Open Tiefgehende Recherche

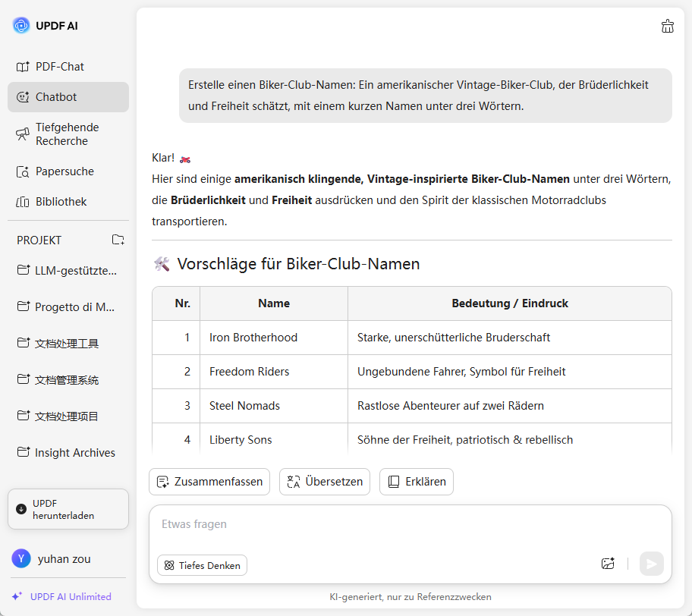(x=67, y=134)
